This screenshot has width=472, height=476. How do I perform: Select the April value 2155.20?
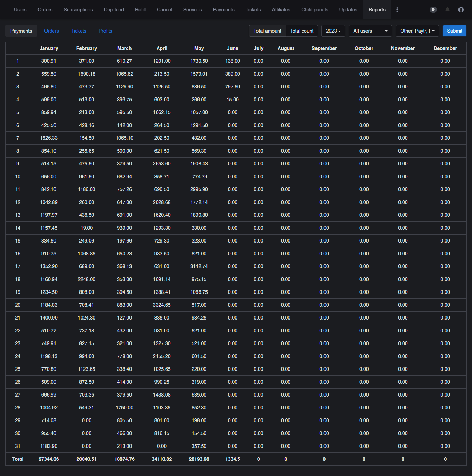(162, 356)
